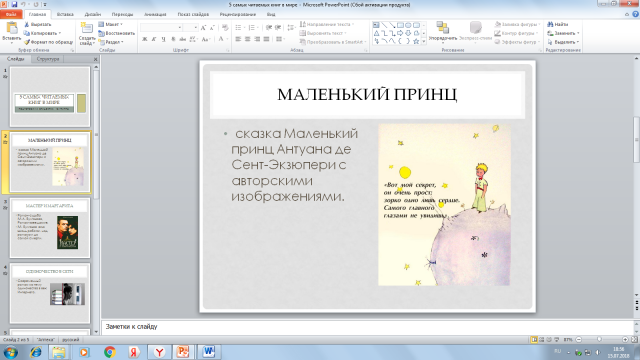Click the increase list indent icon

278,28
